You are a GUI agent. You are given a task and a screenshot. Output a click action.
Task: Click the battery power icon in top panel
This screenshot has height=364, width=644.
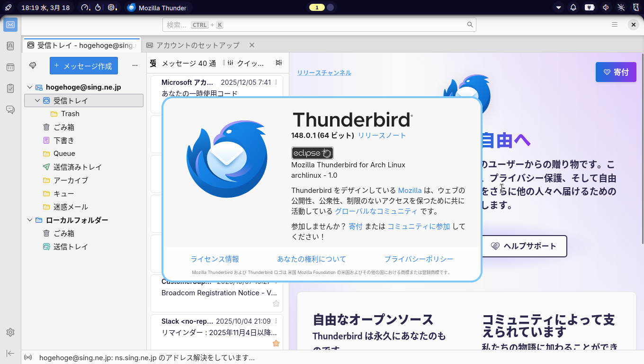tap(590, 8)
